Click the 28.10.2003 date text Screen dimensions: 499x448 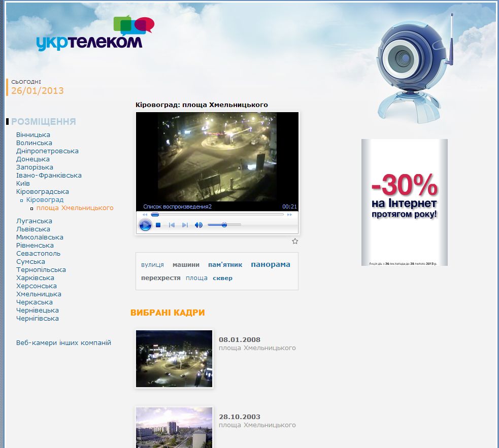point(240,417)
